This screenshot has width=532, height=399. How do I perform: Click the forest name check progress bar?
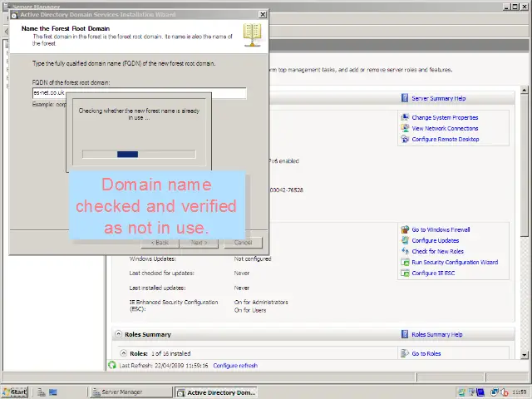(139, 155)
